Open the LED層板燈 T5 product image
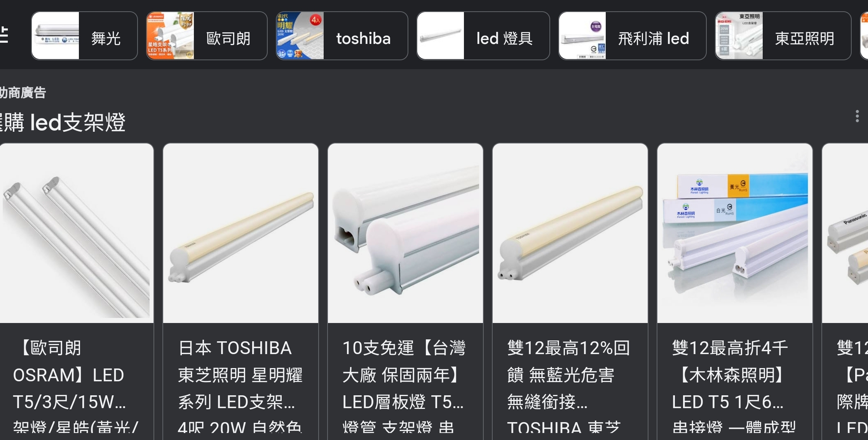 point(405,233)
